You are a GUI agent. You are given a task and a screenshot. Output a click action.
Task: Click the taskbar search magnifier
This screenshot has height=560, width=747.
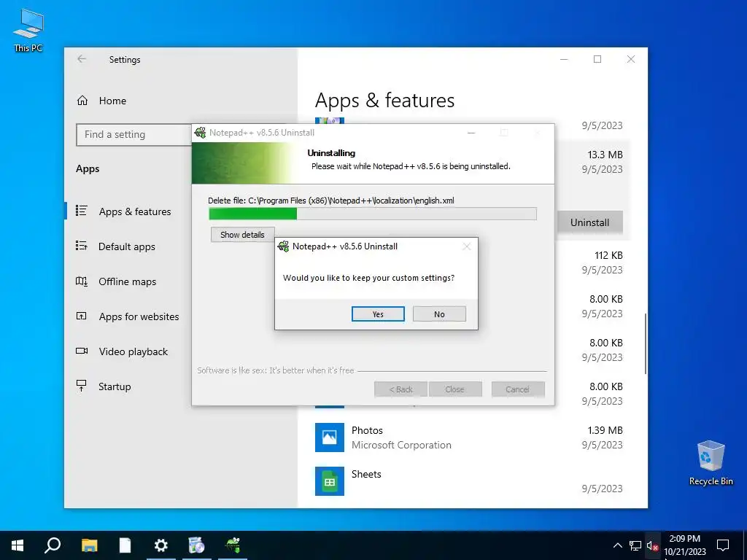(x=53, y=545)
